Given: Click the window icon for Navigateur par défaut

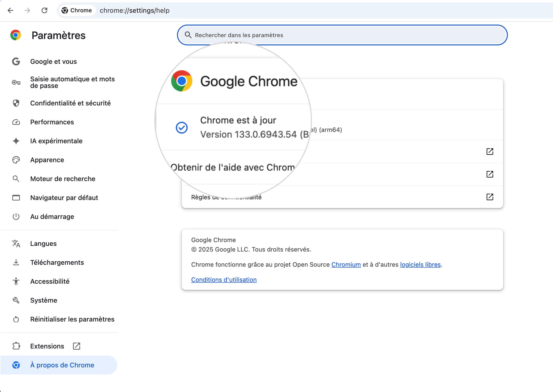Looking at the screenshot, I should (16, 198).
